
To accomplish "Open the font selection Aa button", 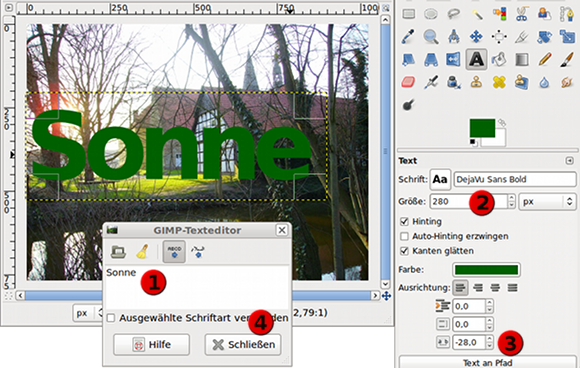I will (x=440, y=179).
